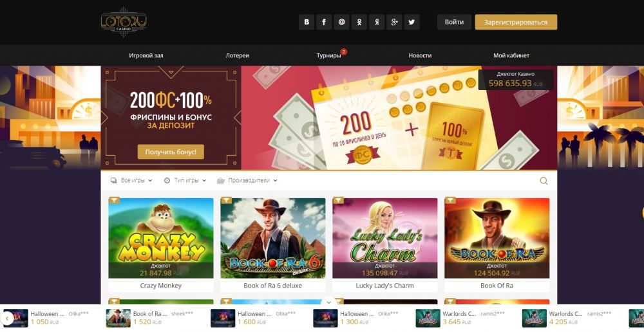The height and width of the screenshot is (332, 644).
Task: Open the Crazy Monkey game thumbnail
Action: click(161, 238)
